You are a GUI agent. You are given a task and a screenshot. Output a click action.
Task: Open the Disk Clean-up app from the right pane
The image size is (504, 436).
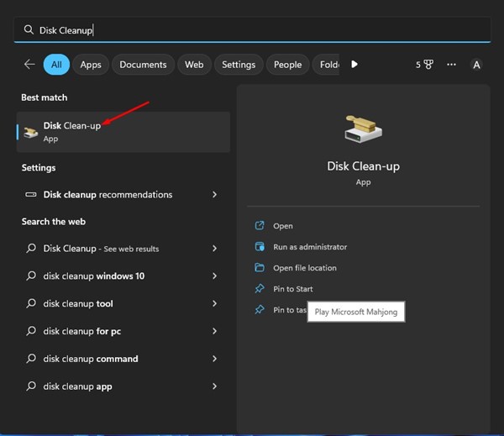click(x=282, y=226)
